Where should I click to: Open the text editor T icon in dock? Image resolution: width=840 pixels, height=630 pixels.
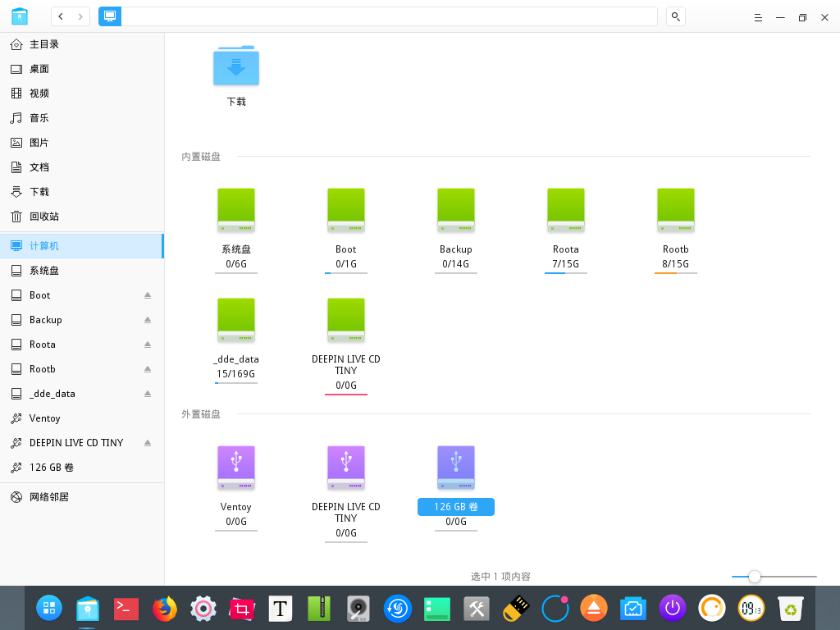[281, 609]
